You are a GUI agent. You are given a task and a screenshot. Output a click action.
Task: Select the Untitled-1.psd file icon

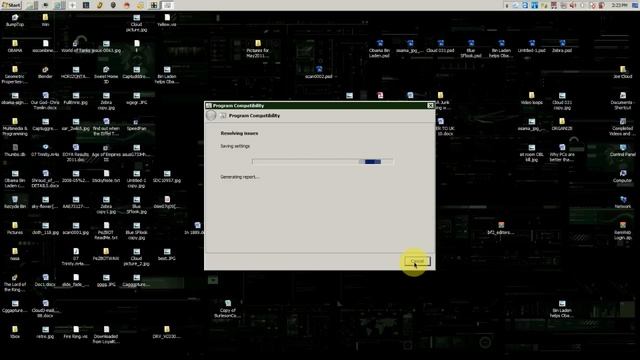coord(531,47)
